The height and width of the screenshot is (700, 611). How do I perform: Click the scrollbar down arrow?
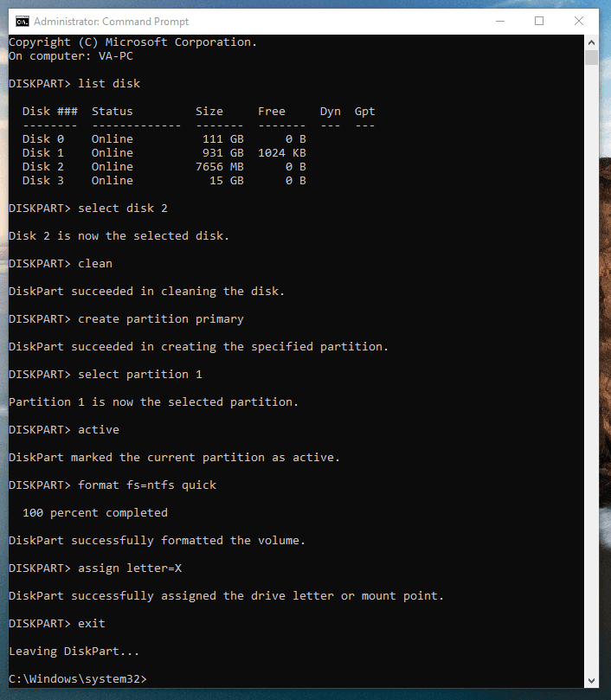tap(591, 680)
